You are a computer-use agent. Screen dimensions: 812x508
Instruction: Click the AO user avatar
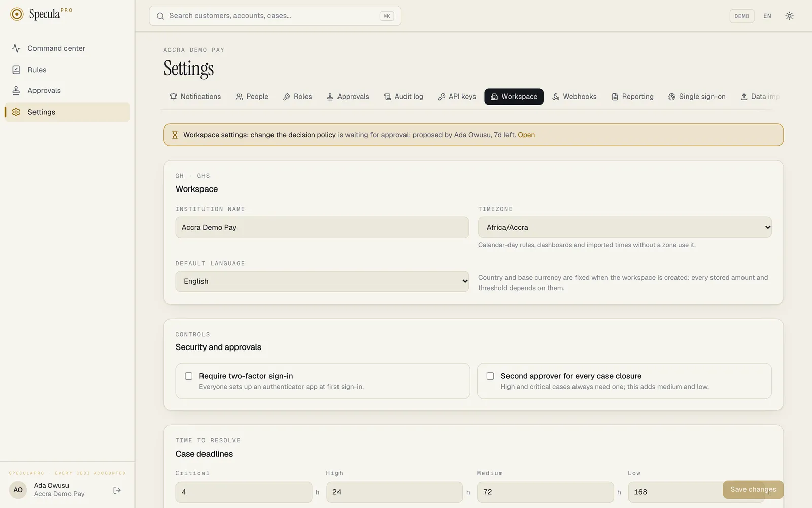(x=18, y=490)
